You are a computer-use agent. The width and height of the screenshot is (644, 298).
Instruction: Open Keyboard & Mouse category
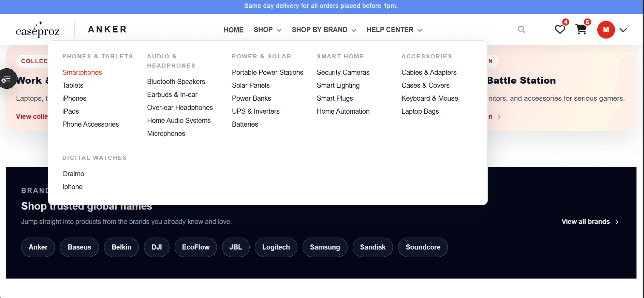point(429,98)
